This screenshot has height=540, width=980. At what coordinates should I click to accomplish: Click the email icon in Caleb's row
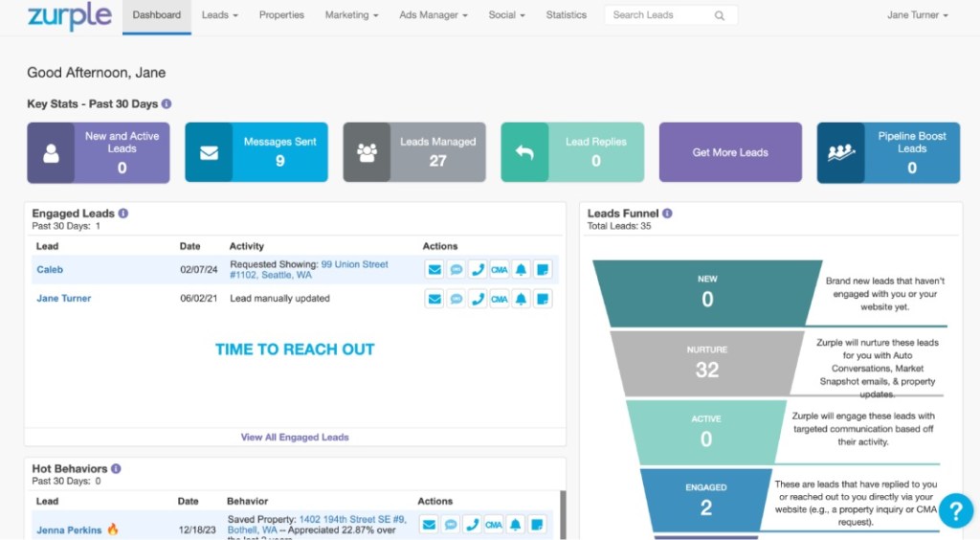[x=434, y=270]
